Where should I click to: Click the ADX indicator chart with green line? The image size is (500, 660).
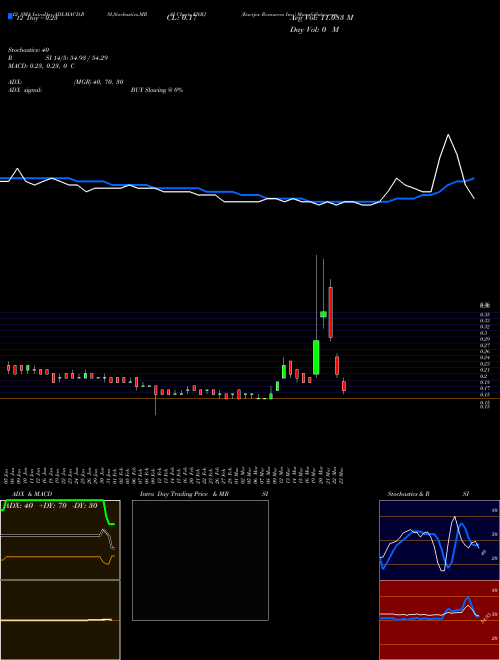pos(60,540)
